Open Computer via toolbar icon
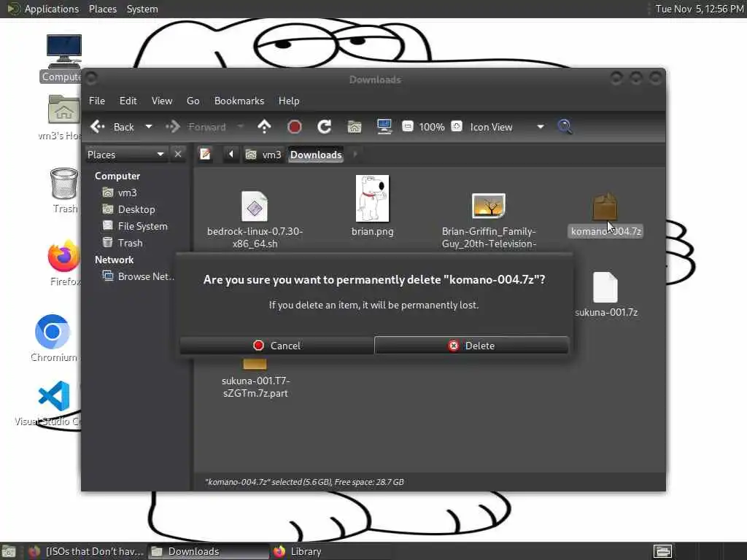The width and height of the screenshot is (747, 560). [384, 127]
